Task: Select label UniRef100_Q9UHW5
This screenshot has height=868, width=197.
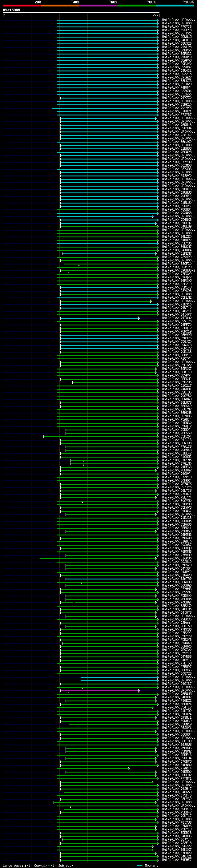Action: pyautogui.click(x=177, y=193)
